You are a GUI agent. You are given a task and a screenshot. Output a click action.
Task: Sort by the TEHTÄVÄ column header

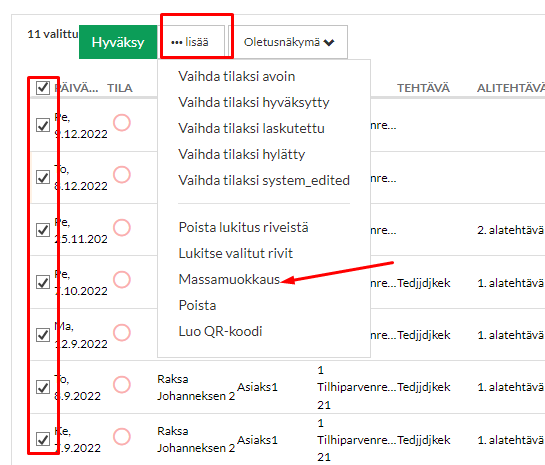click(x=423, y=88)
